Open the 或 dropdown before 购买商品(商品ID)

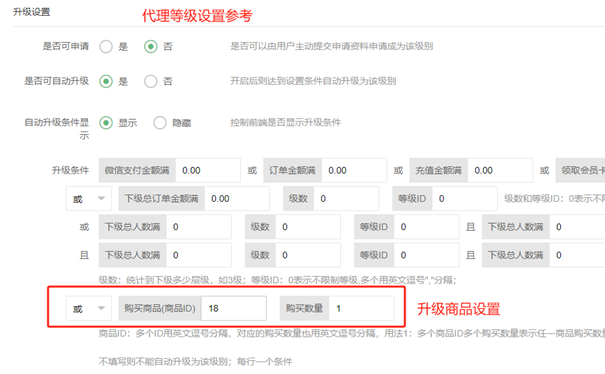click(x=89, y=308)
